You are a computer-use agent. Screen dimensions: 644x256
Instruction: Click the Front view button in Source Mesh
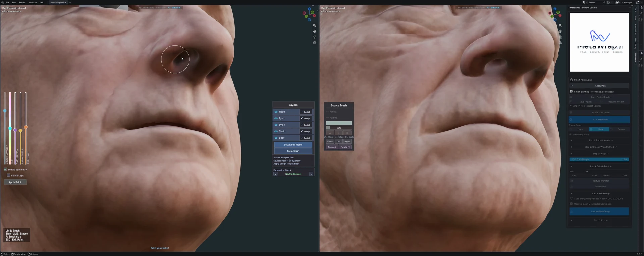[330, 141]
